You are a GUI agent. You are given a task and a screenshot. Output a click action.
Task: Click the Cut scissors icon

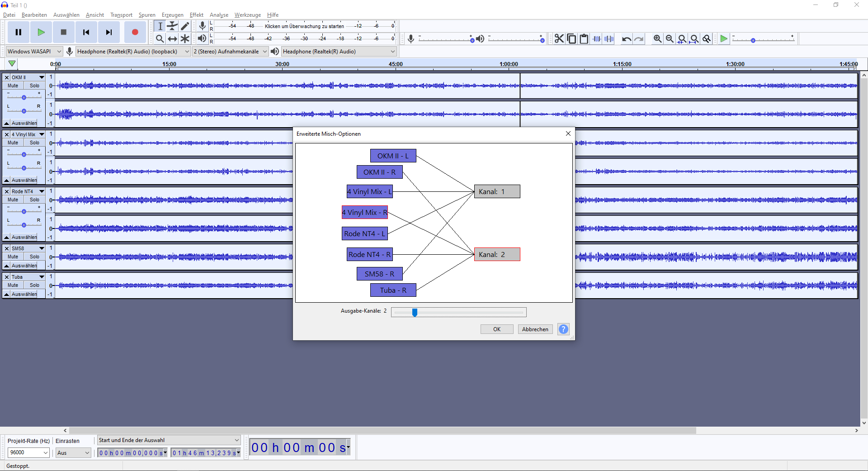click(559, 39)
